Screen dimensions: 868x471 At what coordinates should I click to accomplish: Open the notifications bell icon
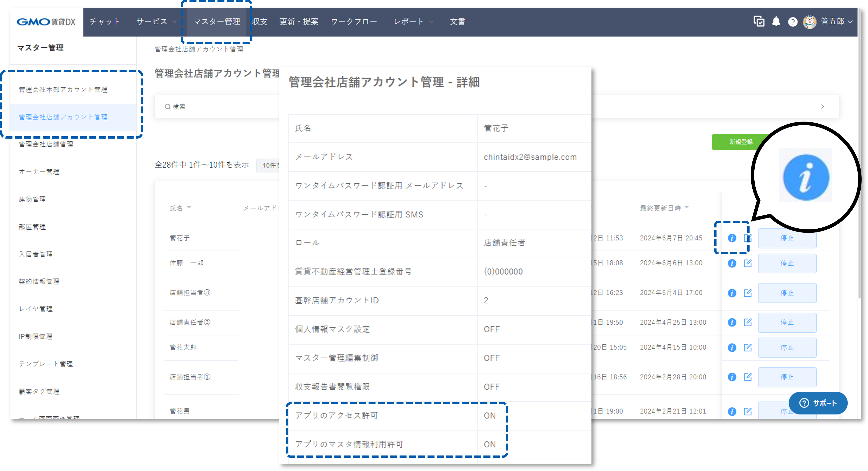click(776, 22)
